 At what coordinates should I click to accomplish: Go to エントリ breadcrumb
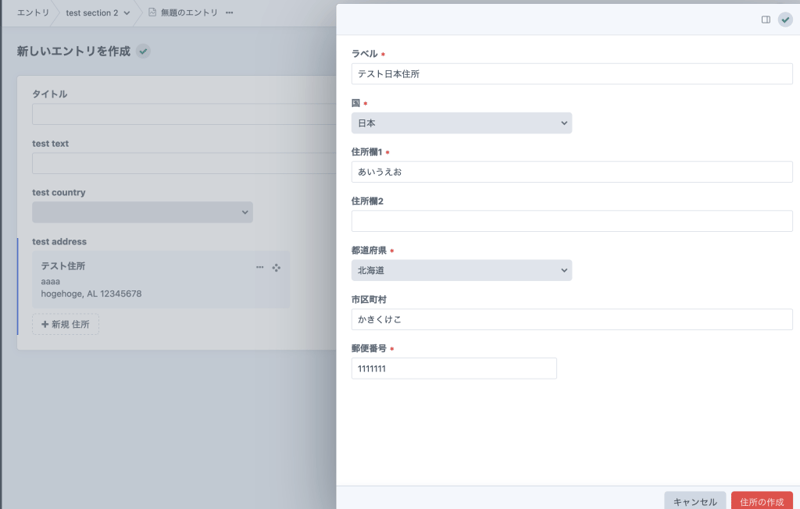[x=33, y=13]
